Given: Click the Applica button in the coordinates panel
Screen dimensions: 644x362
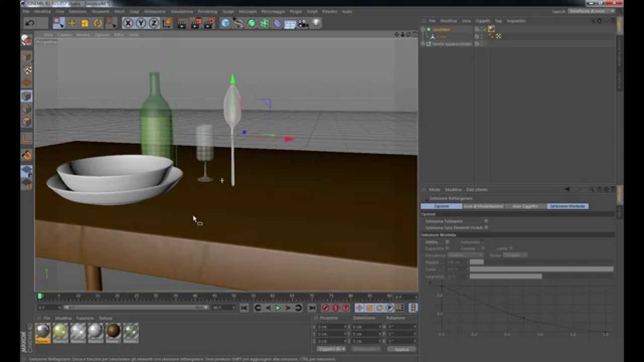Looking at the screenshot, I should (x=401, y=349).
